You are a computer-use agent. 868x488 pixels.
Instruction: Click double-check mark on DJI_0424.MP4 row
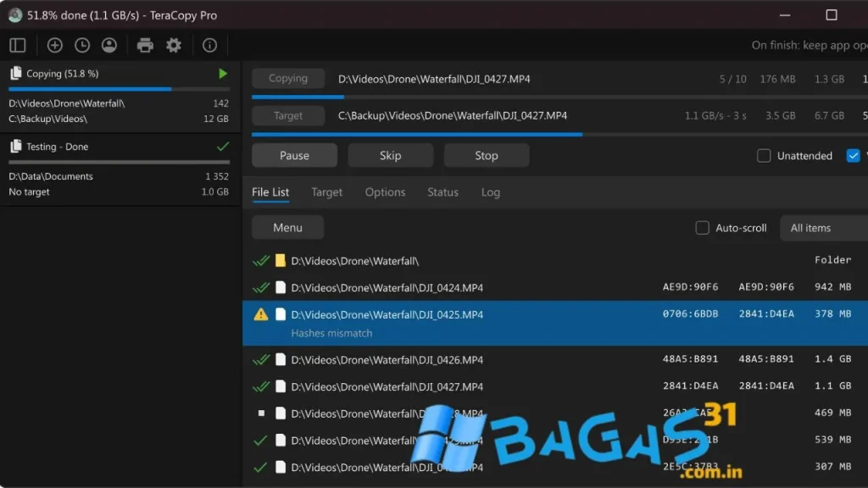point(261,288)
